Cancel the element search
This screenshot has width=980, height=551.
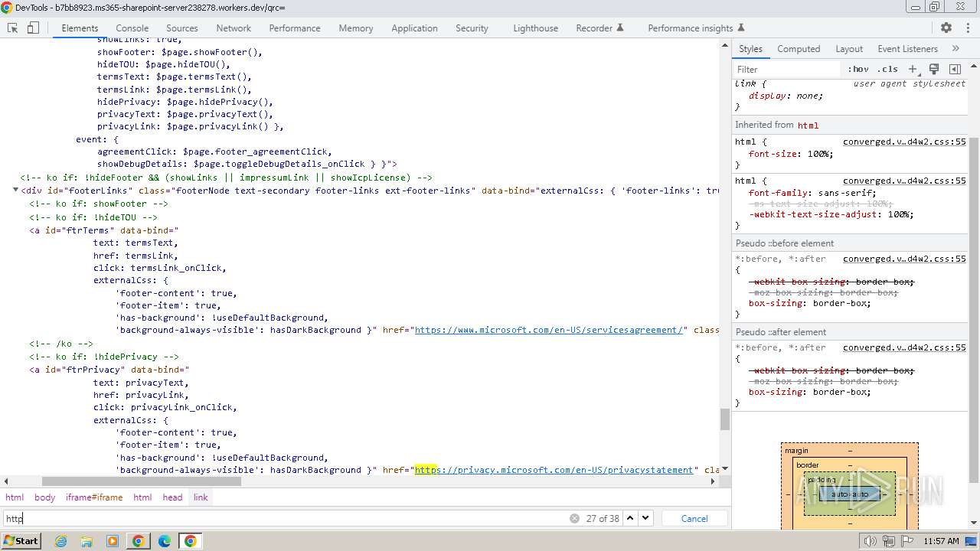coord(694,518)
